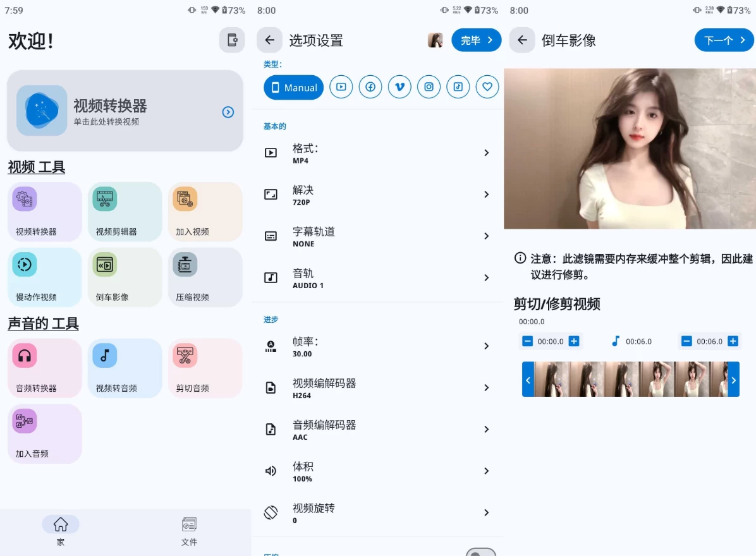This screenshot has height=556, width=756.
Task: Select the 音频转换器 (audio converter) tool
Action: (44, 368)
